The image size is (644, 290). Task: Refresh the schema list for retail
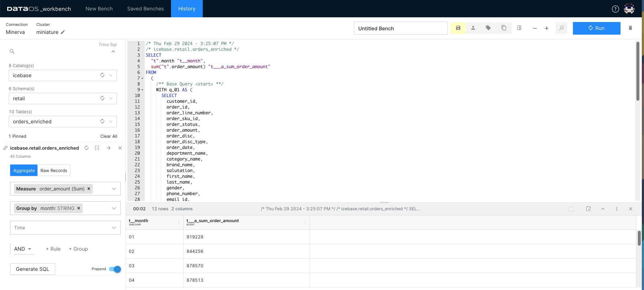pyautogui.click(x=102, y=98)
